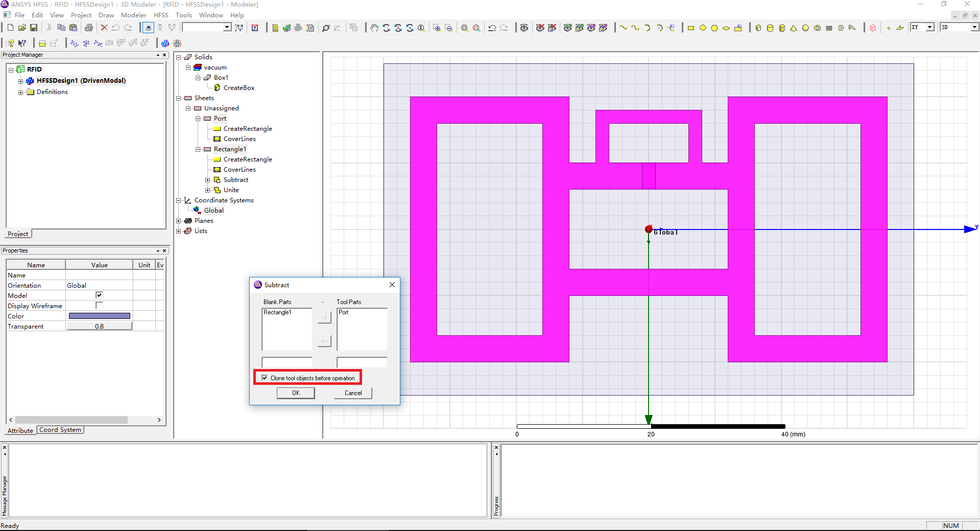The width and height of the screenshot is (980, 531).
Task: Toggle the Model checkbox in Properties
Action: [99, 295]
